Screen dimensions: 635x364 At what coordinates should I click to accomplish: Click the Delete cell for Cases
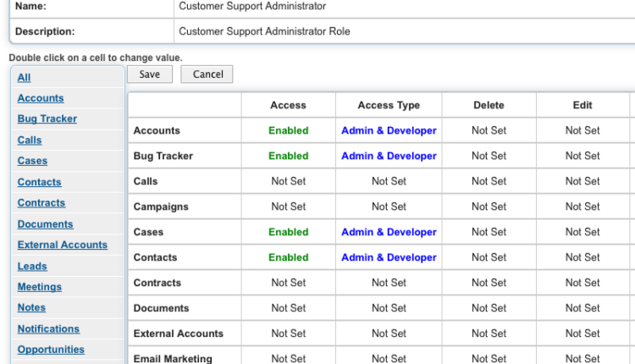[489, 232]
